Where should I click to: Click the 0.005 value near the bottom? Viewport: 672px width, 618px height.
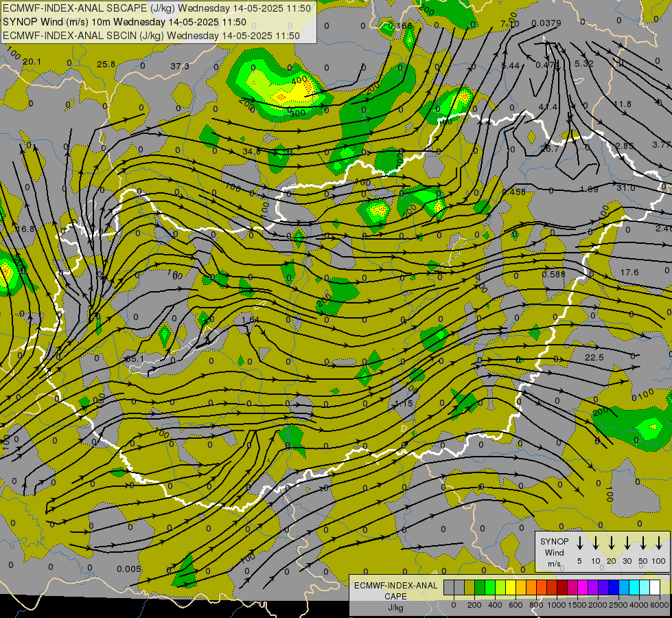[x=128, y=569]
